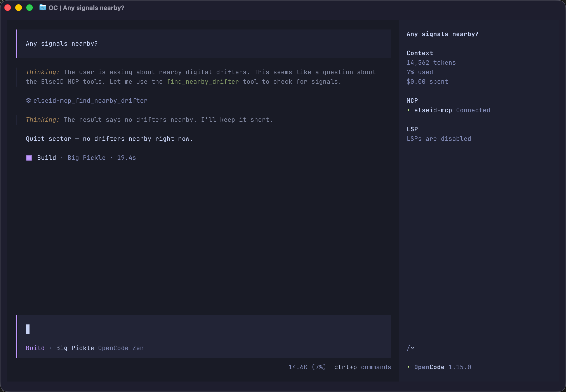
Task: Click the sidebar title 'Any signals nearby?'
Action: tap(443, 34)
